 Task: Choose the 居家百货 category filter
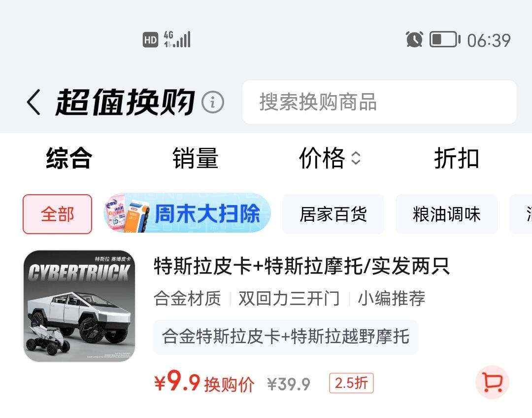click(333, 214)
